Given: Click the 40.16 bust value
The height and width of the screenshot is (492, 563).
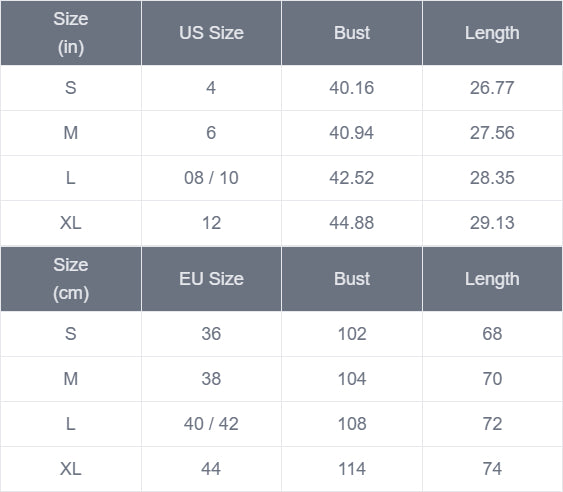Looking at the screenshot, I should click(x=352, y=88).
